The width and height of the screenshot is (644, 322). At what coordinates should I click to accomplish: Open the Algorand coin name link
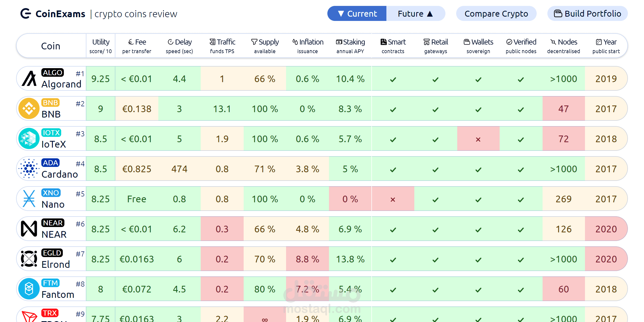point(61,84)
